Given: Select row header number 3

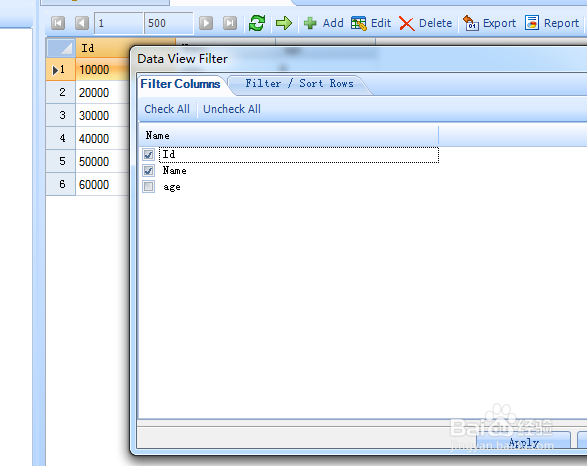Looking at the screenshot, I should (x=61, y=115).
